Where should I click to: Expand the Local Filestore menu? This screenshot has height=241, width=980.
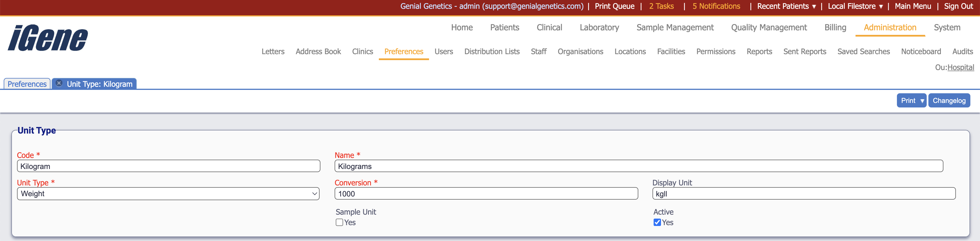tap(855, 6)
